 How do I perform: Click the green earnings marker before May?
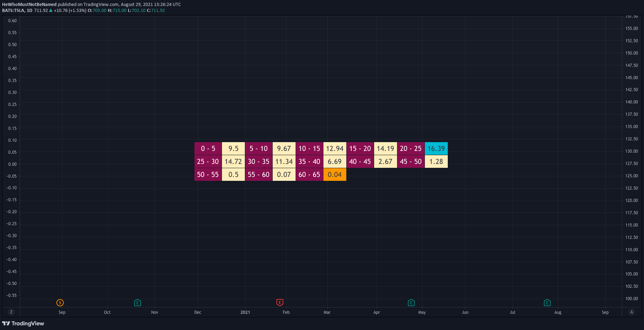point(411,303)
